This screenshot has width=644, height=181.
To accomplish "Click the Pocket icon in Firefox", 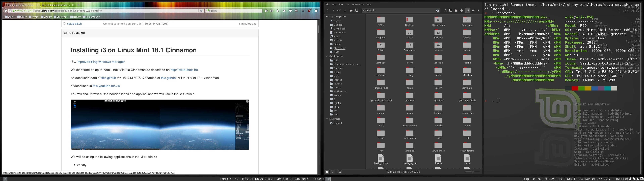I will point(290,11).
